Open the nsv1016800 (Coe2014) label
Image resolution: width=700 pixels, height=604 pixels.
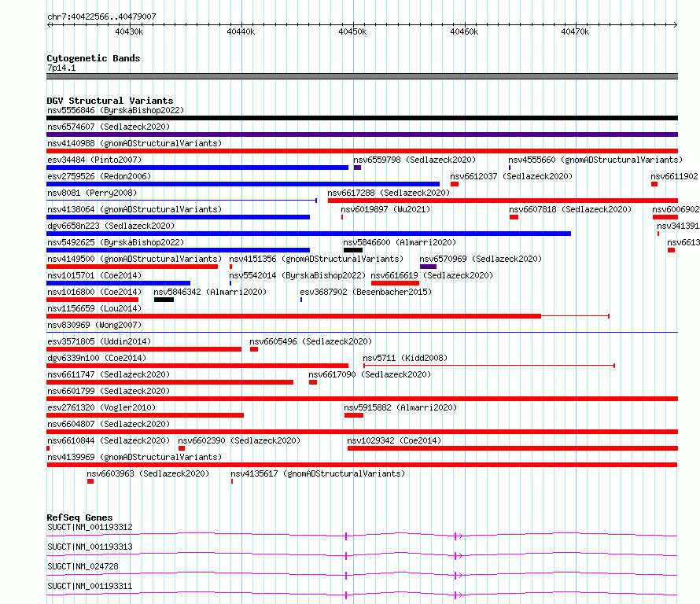point(94,292)
